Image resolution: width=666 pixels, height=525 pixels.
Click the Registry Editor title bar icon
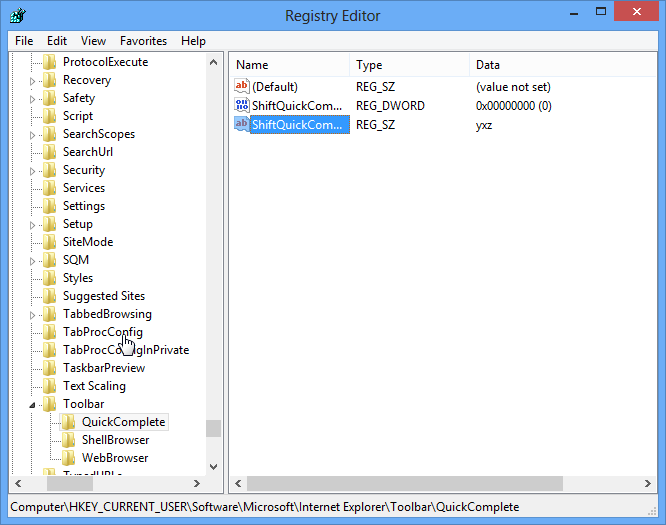point(17,15)
